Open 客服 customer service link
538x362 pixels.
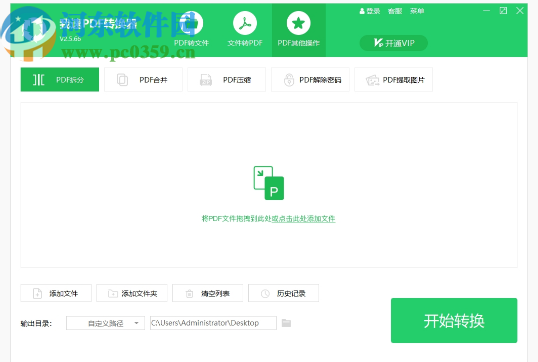click(395, 11)
